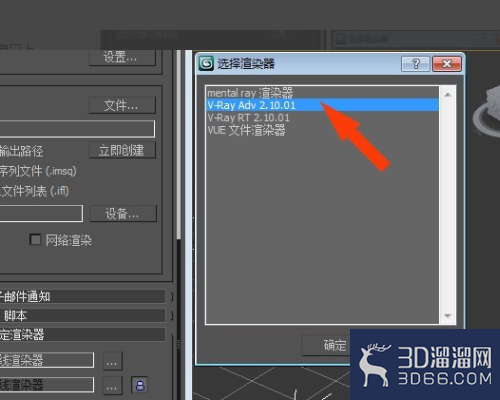Toggle the lock icon beside the renderer
The width and height of the screenshot is (500, 400).
140,385
